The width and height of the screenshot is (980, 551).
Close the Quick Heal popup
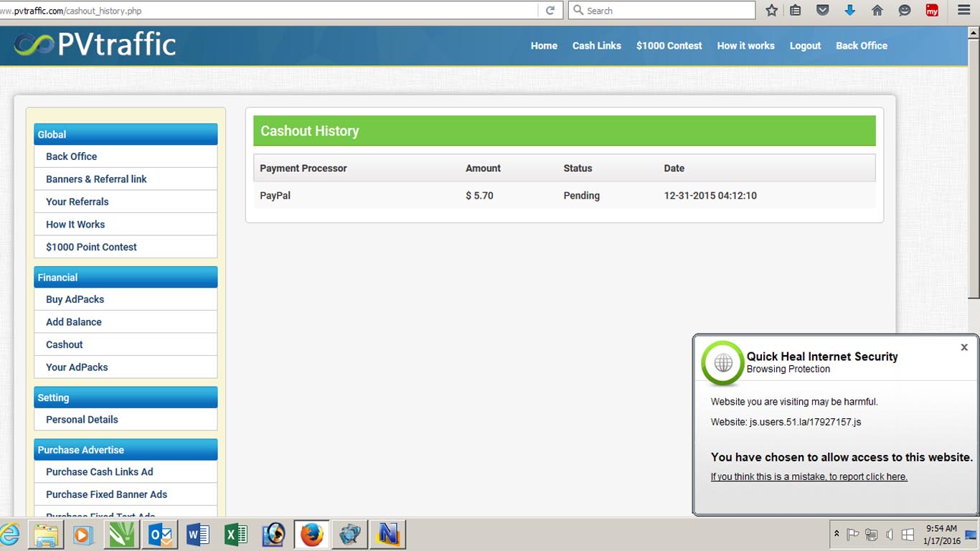[x=964, y=347]
